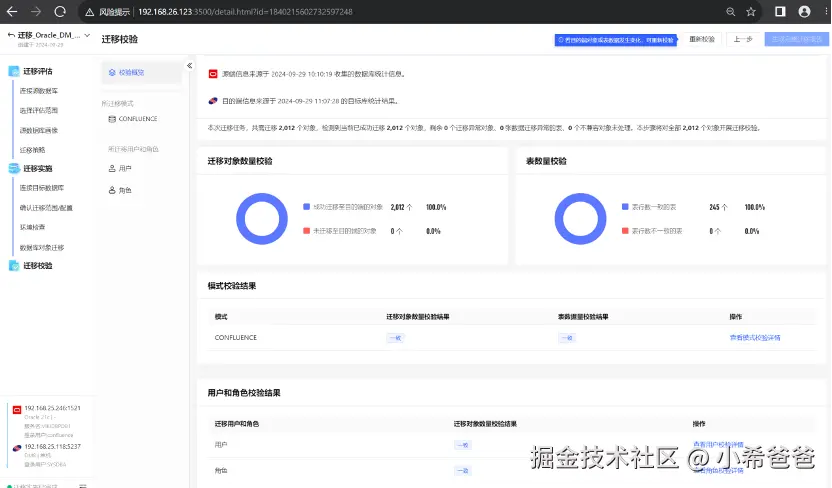This screenshot has height=488, width=832.
Task: Click the browser forward arrow
Action: tap(36, 11)
